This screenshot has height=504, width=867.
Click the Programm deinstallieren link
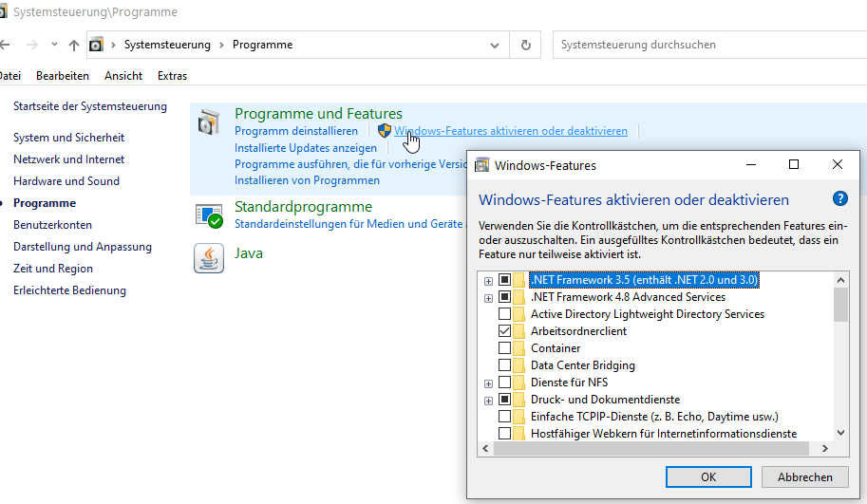tap(296, 131)
